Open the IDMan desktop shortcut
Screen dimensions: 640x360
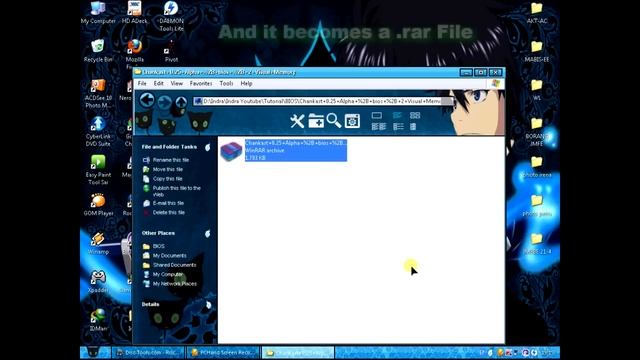pyautogui.click(x=98, y=320)
